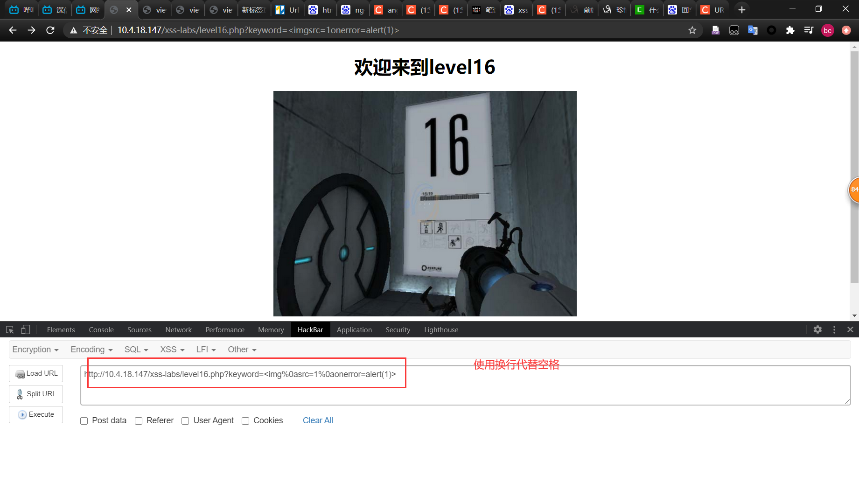Switch to the ng browser tab
Screen dimensions: 859x504
(x=353, y=10)
